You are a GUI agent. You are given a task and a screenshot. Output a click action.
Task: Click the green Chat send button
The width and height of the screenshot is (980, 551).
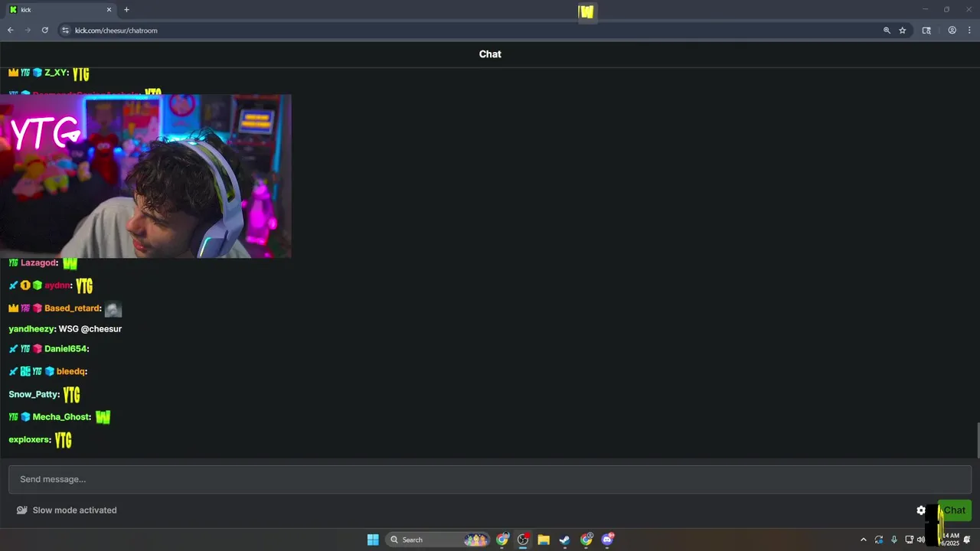point(954,510)
